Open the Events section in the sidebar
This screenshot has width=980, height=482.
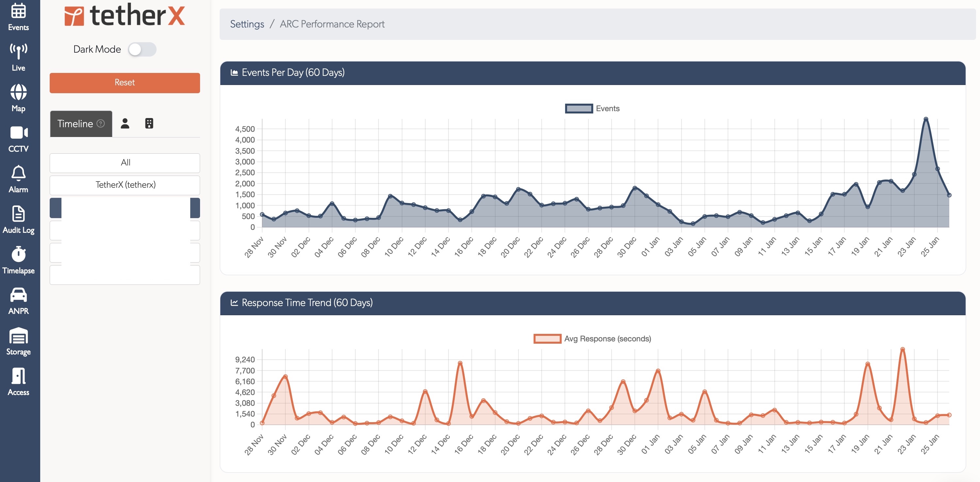[x=18, y=17]
